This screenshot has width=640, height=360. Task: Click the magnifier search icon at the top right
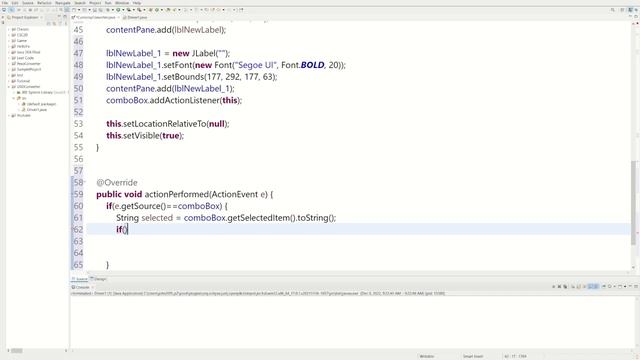click(x=613, y=10)
